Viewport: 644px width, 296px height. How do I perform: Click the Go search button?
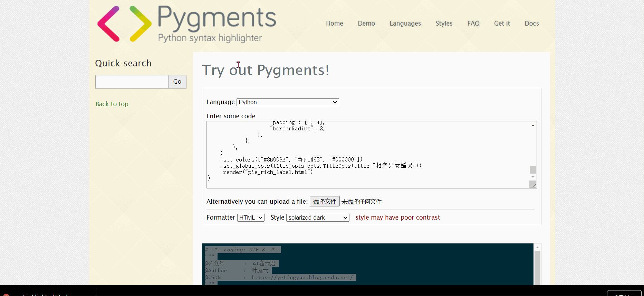pos(177,82)
